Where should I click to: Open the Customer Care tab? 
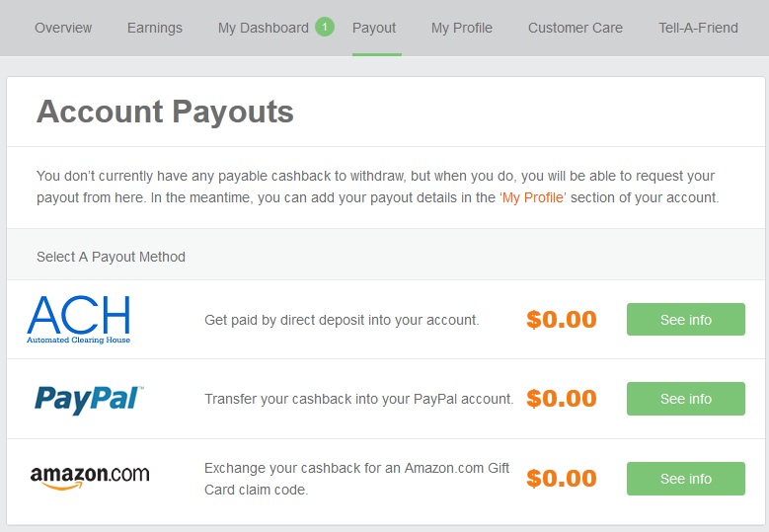(576, 28)
